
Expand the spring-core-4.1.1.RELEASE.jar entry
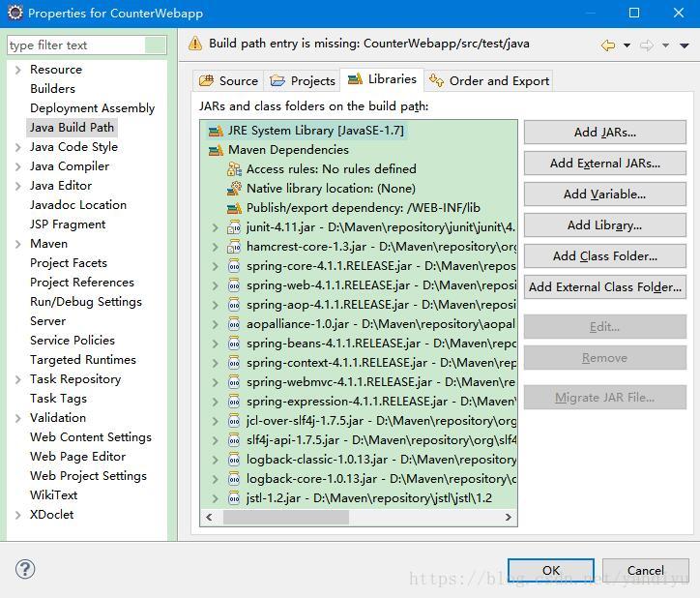coord(216,266)
